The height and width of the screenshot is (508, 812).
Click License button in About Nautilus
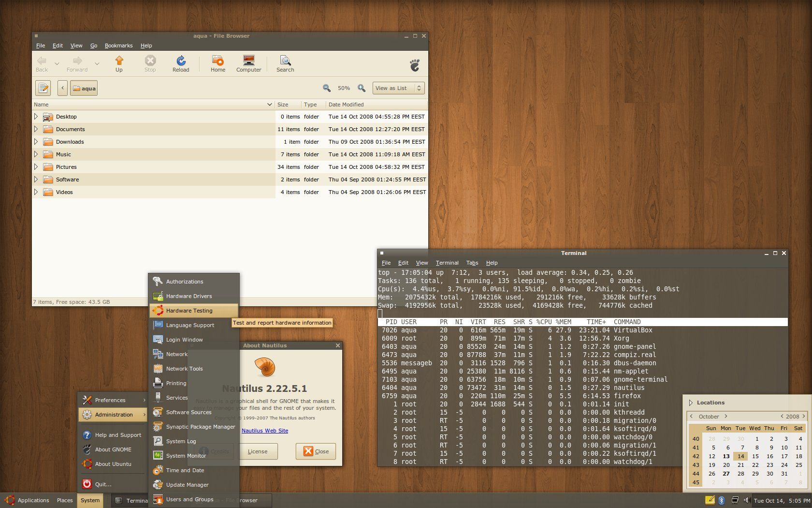(258, 451)
